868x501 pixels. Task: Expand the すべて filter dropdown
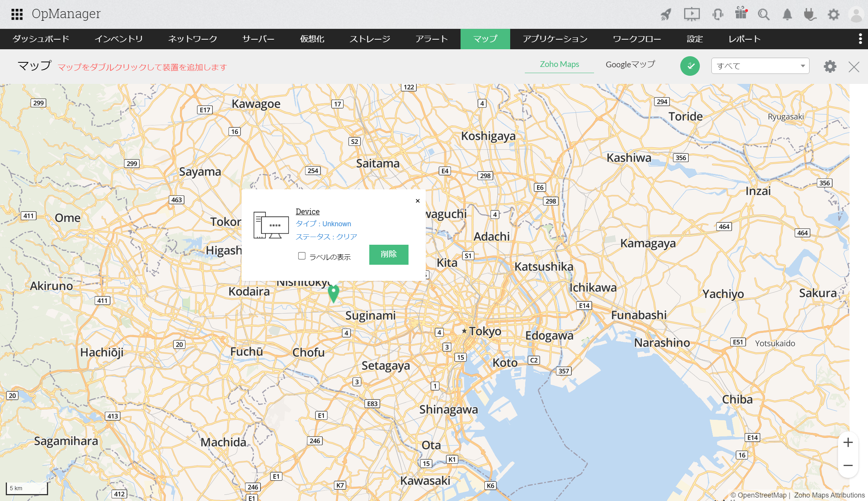click(x=760, y=66)
